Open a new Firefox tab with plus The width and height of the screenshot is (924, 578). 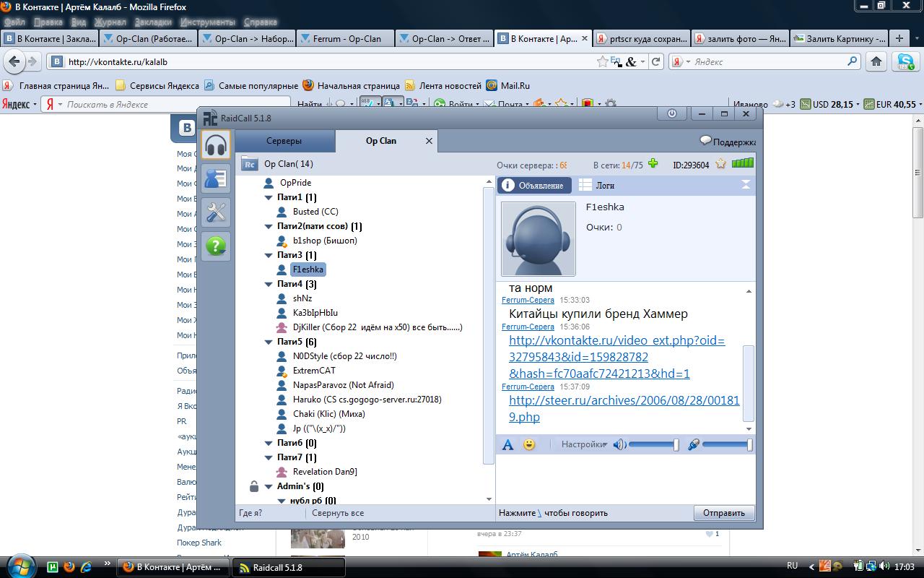(x=899, y=38)
